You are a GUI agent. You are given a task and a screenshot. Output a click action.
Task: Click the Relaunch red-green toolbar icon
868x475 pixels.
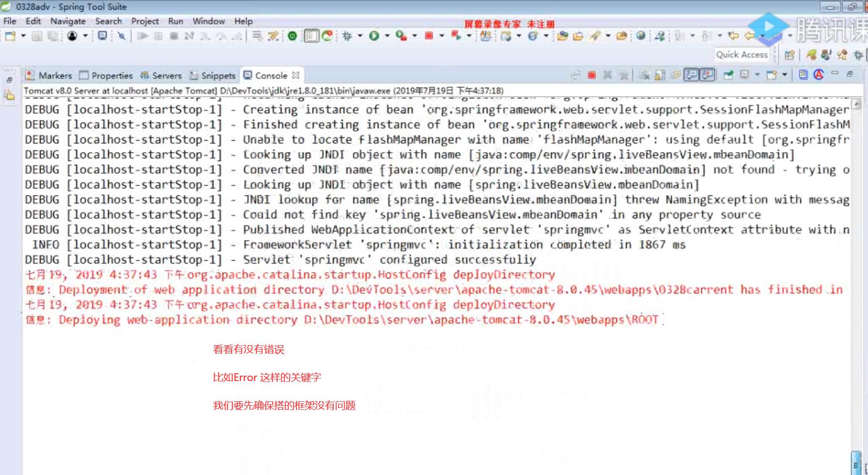point(456,36)
